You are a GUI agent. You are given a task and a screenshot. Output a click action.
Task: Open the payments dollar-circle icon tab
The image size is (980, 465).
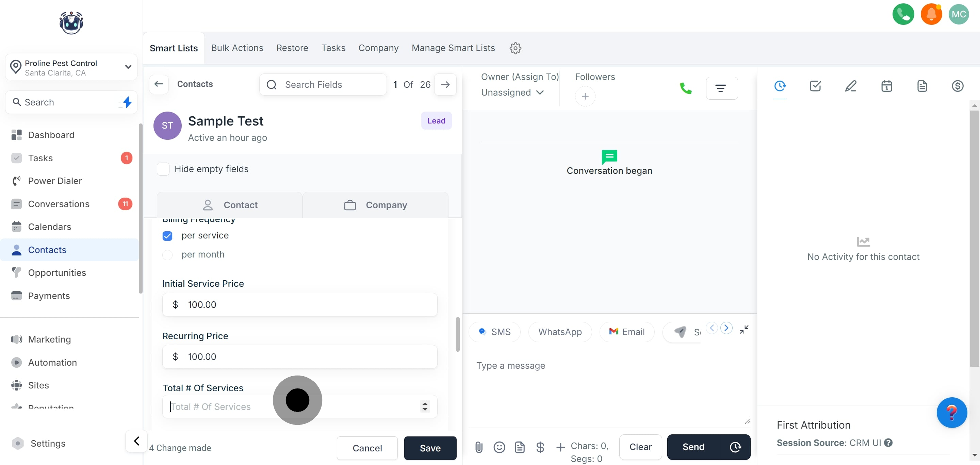pyautogui.click(x=957, y=86)
